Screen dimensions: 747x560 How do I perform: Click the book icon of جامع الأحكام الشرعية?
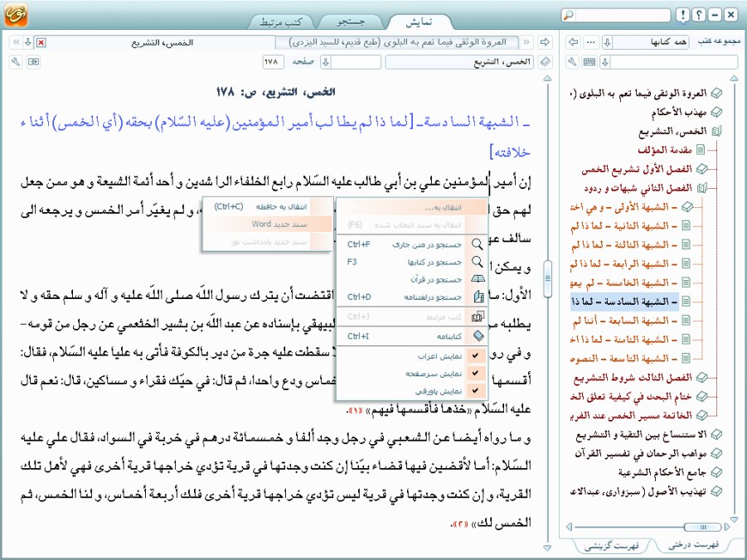(x=715, y=472)
